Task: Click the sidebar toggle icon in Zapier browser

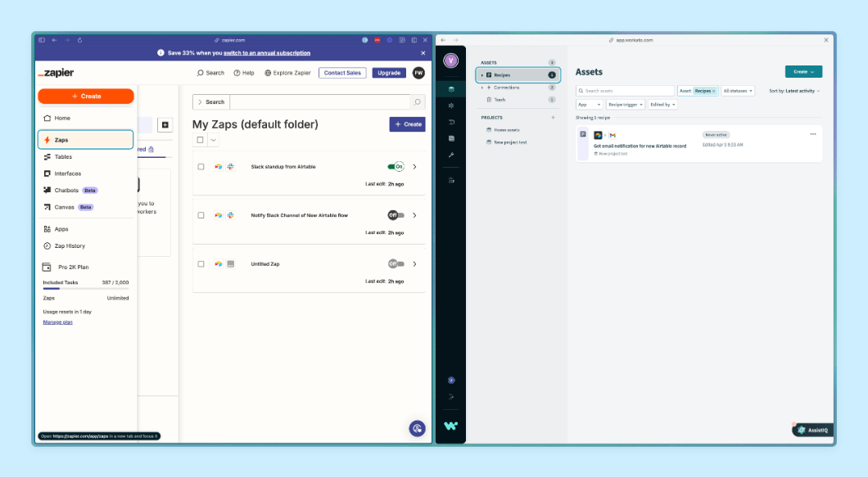Action: 42,40
